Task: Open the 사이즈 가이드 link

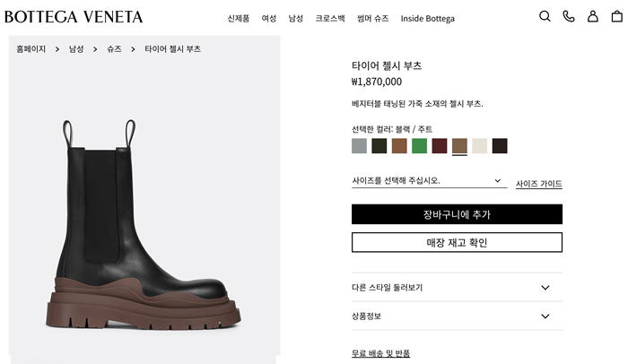Action: click(x=538, y=184)
